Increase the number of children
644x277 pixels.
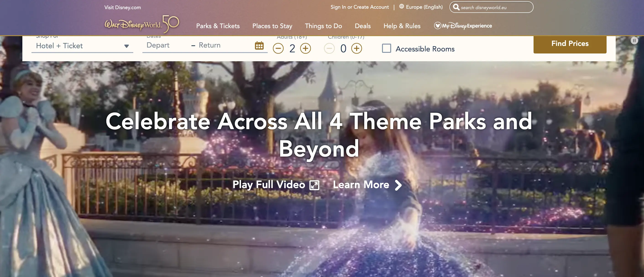pos(356,48)
